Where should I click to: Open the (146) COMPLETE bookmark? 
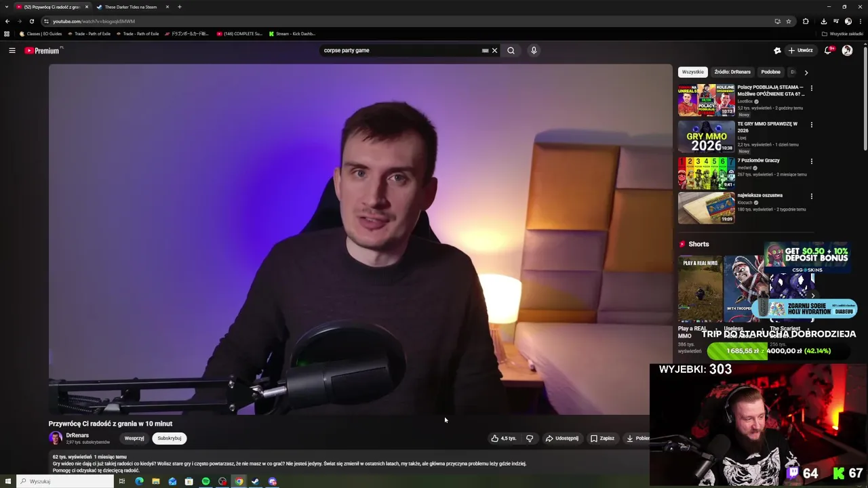click(x=239, y=34)
